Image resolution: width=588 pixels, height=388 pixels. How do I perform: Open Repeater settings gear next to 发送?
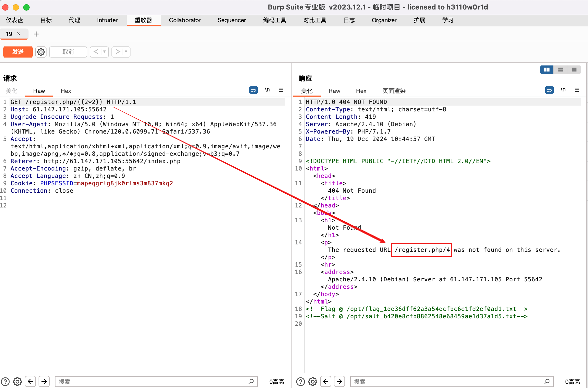coord(41,52)
